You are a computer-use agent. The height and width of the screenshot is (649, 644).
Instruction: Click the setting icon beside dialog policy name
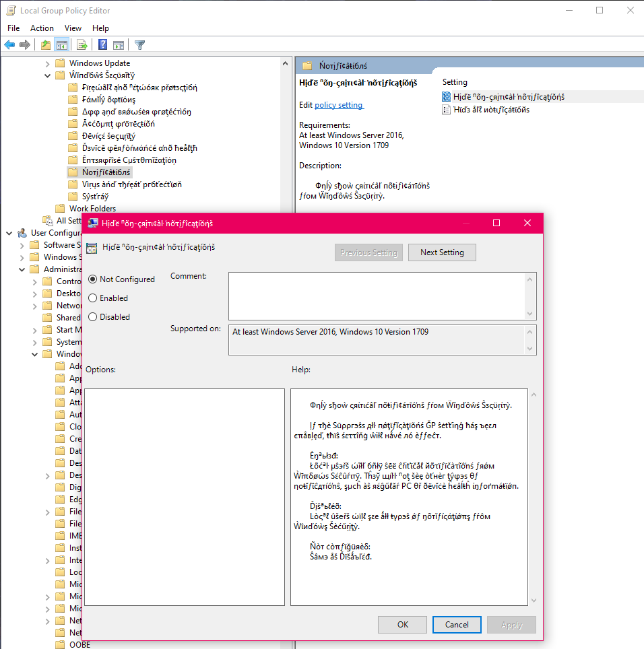tap(92, 248)
